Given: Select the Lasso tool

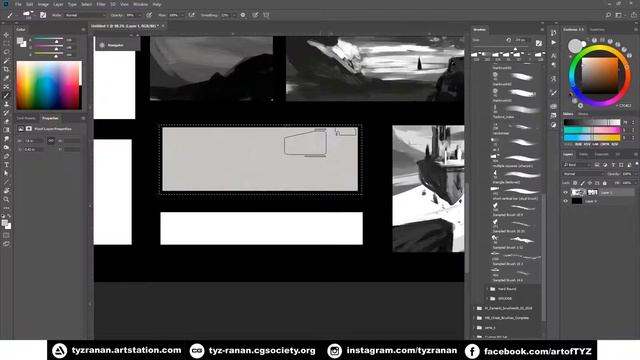Looking at the screenshot, I should [x=6, y=52].
